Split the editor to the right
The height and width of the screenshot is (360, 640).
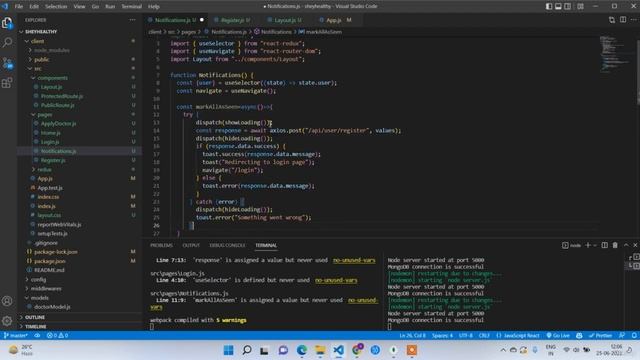(x=623, y=20)
